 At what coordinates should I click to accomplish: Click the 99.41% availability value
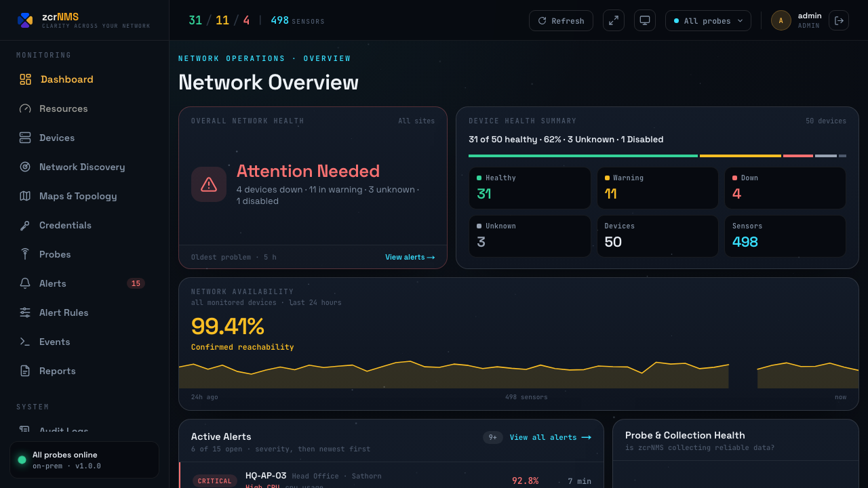227,327
